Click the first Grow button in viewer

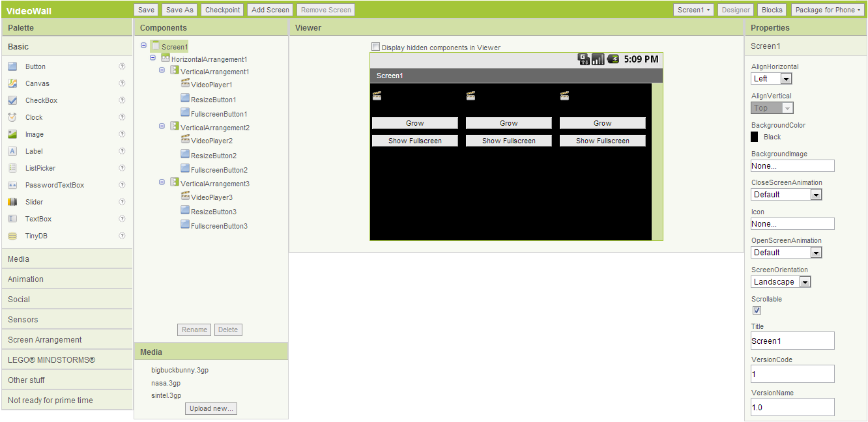point(415,123)
